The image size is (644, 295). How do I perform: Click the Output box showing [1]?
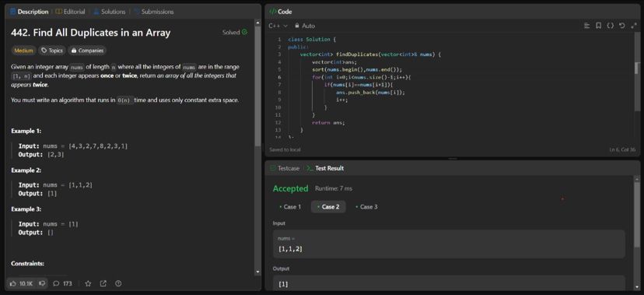(449, 283)
